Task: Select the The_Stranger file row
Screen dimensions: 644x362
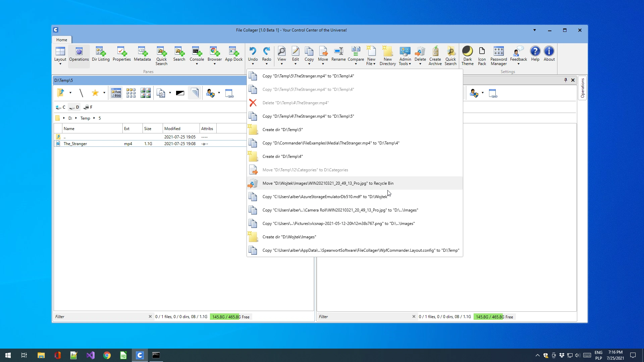Action: [150, 143]
